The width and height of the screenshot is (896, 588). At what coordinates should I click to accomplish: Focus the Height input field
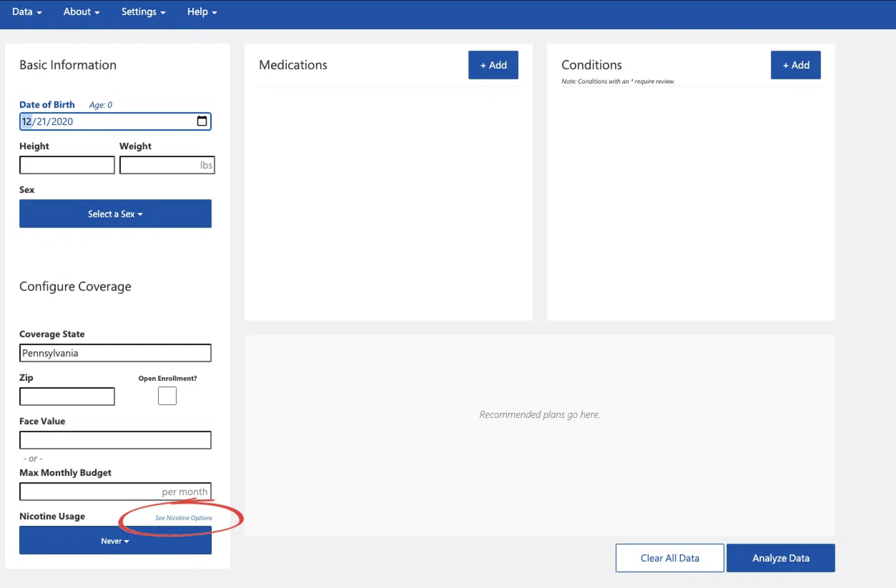[67, 165]
